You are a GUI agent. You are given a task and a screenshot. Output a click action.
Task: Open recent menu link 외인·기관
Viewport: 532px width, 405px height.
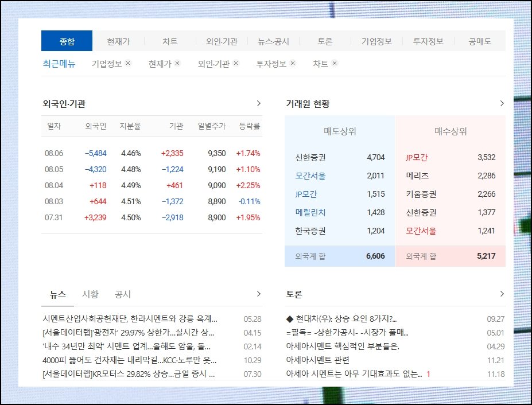(213, 64)
